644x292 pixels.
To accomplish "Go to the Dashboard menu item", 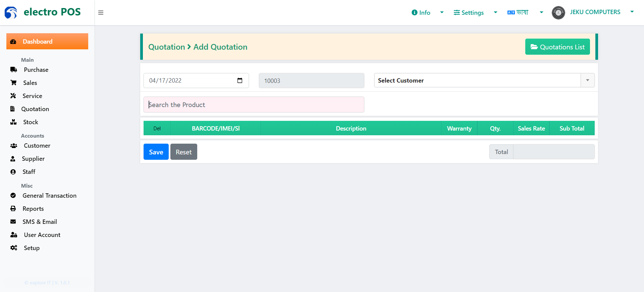I will click(47, 41).
